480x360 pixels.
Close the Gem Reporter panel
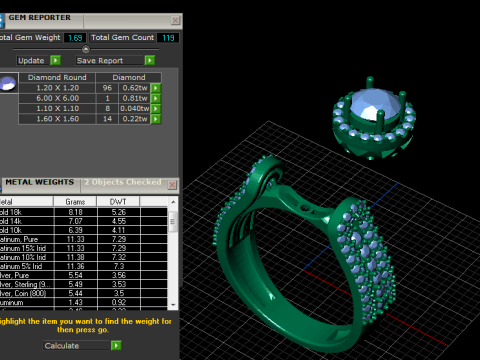click(x=175, y=21)
